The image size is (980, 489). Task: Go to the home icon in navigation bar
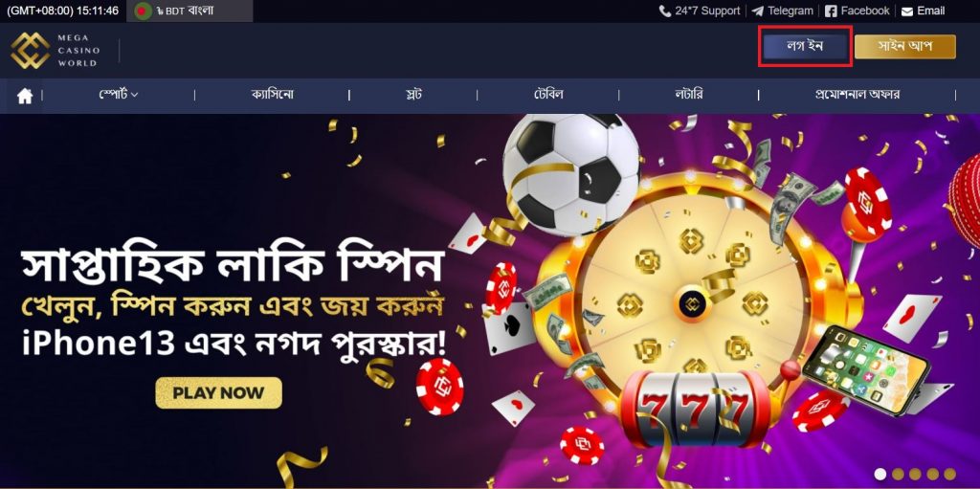click(x=24, y=96)
